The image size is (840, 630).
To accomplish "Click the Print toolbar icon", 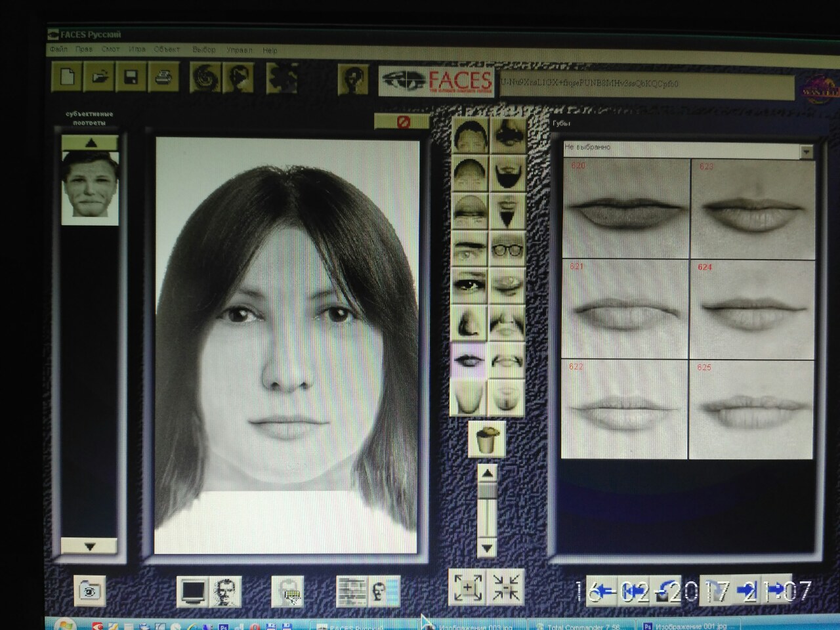I will pyautogui.click(x=163, y=77).
